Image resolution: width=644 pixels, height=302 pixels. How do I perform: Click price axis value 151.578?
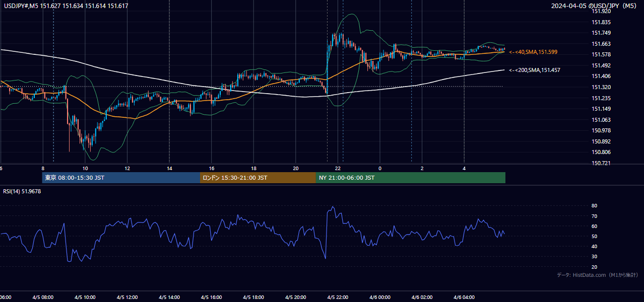[x=601, y=54]
